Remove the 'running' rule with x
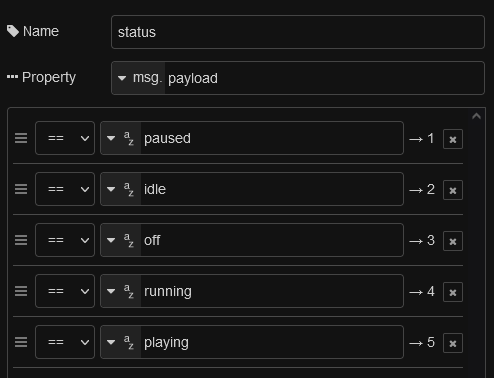Viewport: 494px width, 378px height. (453, 292)
